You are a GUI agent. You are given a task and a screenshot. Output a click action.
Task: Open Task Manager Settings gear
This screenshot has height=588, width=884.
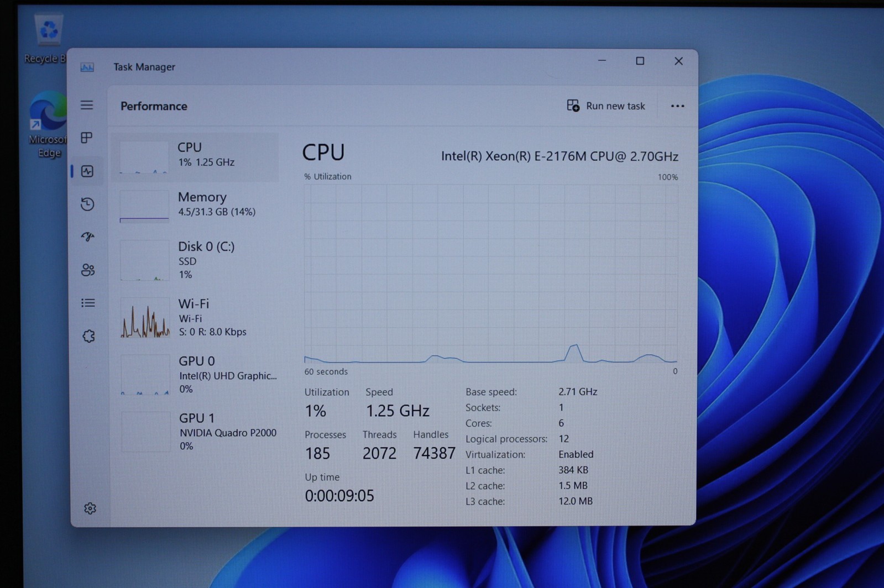(90, 508)
